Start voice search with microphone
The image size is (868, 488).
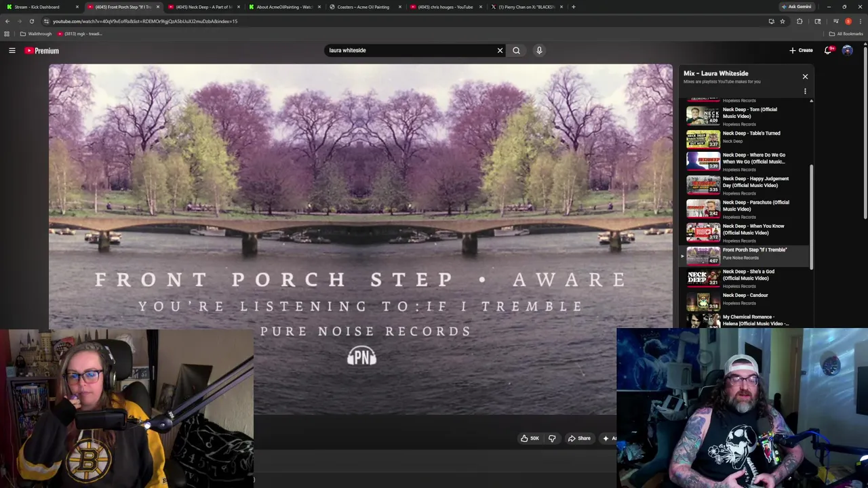point(539,50)
